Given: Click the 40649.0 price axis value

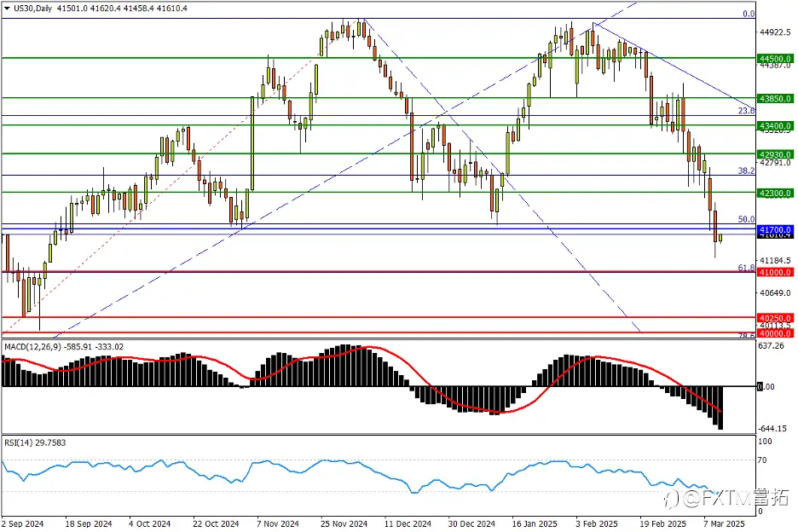Looking at the screenshot, I should click(775, 292).
